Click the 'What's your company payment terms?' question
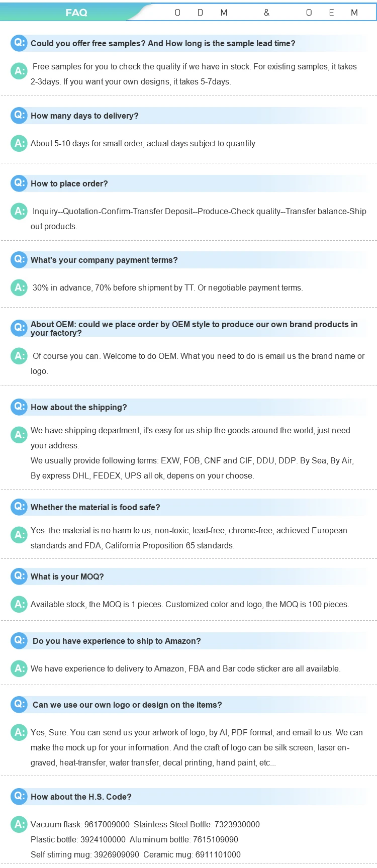The width and height of the screenshot is (377, 868). [x=104, y=260]
